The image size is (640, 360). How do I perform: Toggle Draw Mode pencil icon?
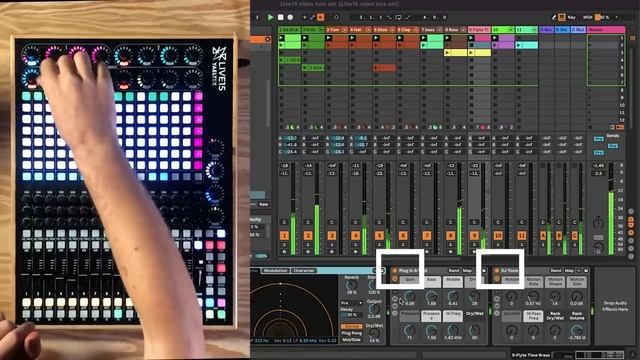point(554,17)
